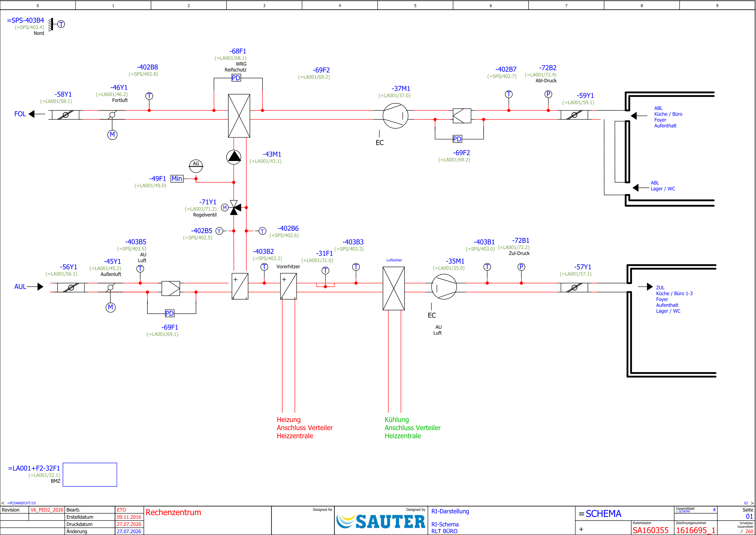Screen dimensions: 756x535
Task: Select the -403B1 temperature sensor circle
Action: pos(487,267)
